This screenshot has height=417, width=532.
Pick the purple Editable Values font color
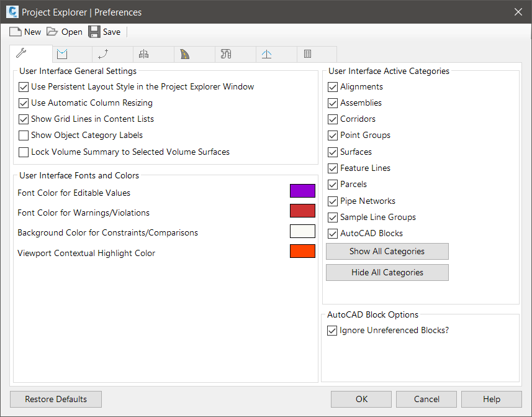[302, 191]
